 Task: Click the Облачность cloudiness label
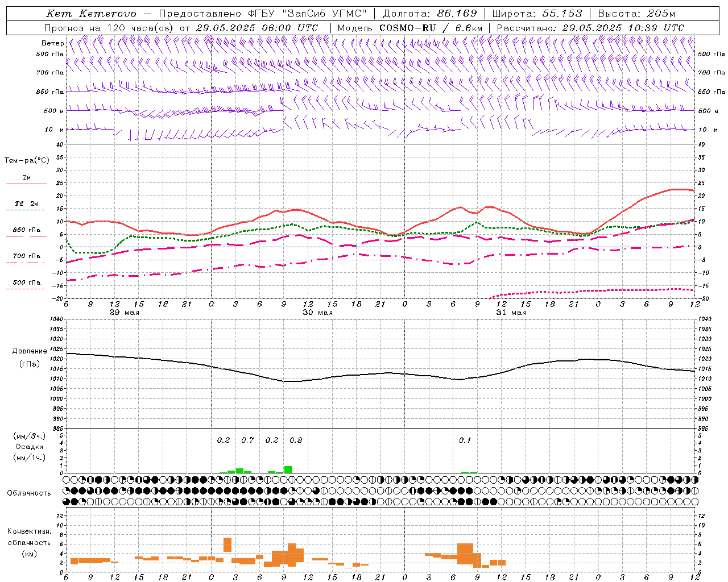click(29, 493)
